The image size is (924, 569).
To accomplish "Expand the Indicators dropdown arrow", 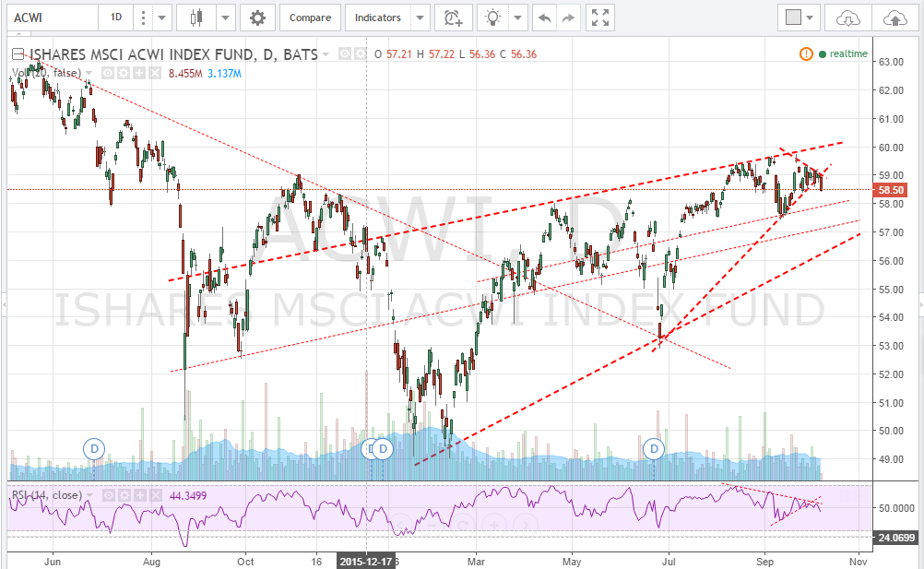I will click(x=421, y=18).
